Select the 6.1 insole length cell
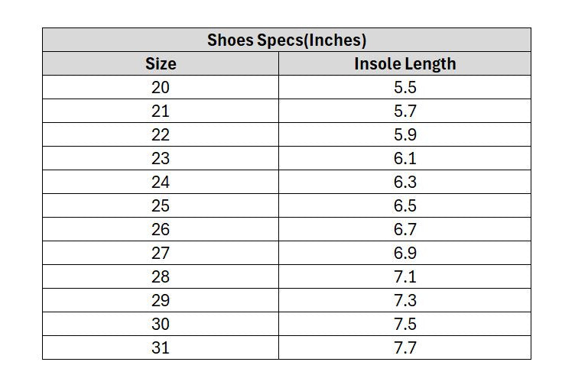Viewport: 588px width, 391px height. [405, 158]
